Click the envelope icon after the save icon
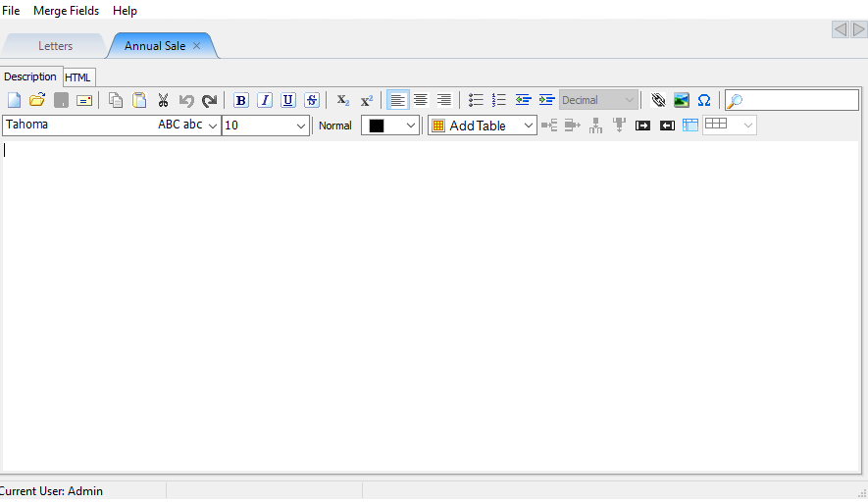Viewport: 868px width, 504px height. 84,101
